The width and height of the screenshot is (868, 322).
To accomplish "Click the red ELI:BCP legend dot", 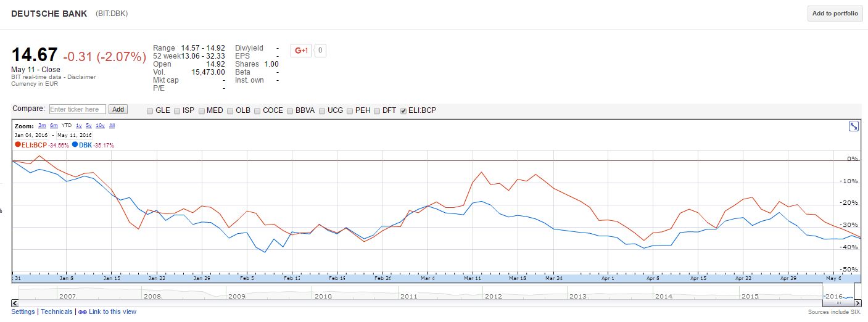I will pyautogui.click(x=17, y=145).
